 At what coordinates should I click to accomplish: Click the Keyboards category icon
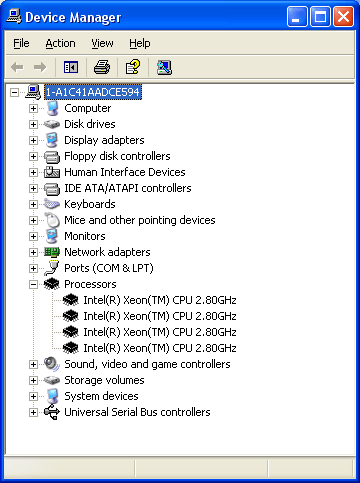52,204
